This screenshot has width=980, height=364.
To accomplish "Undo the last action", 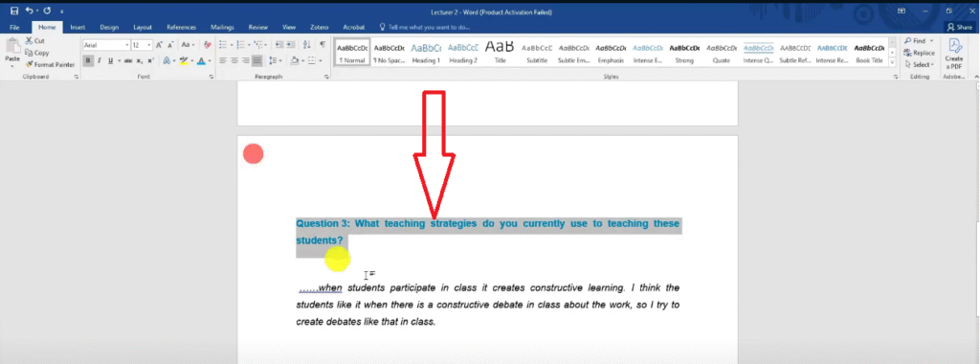I will click(30, 11).
